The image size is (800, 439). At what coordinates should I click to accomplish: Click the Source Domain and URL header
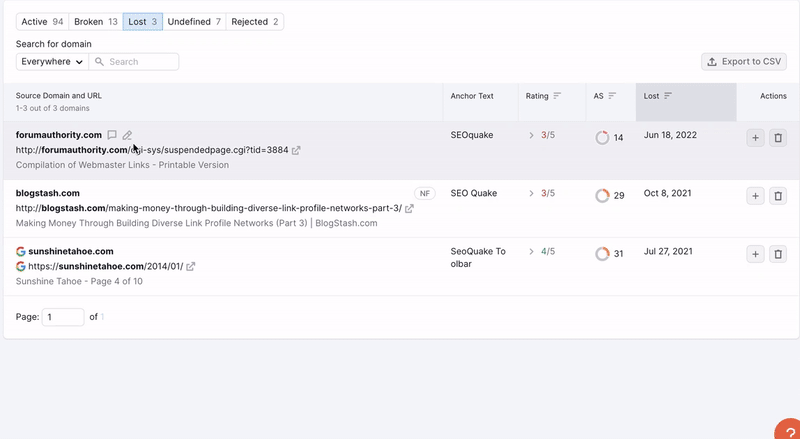pos(59,95)
